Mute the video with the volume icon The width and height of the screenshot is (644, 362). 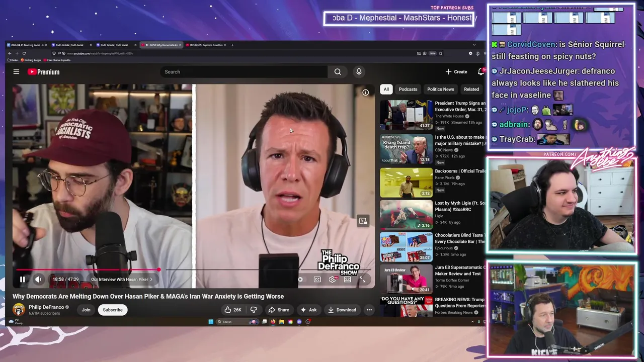38,280
